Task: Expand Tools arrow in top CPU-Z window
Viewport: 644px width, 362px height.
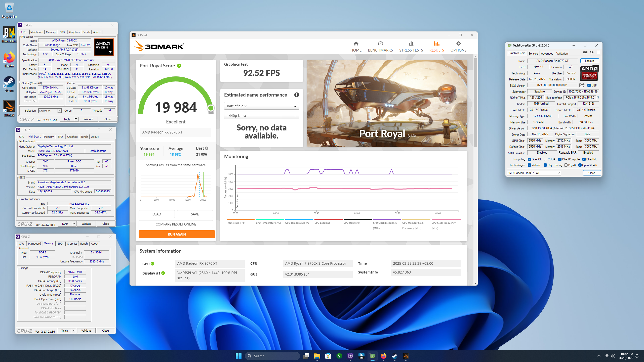Action: click(x=76, y=119)
